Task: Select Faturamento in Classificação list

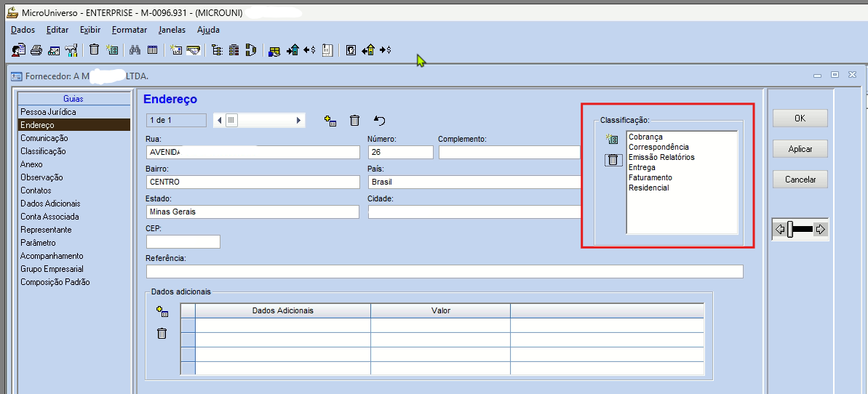Action: coord(650,177)
